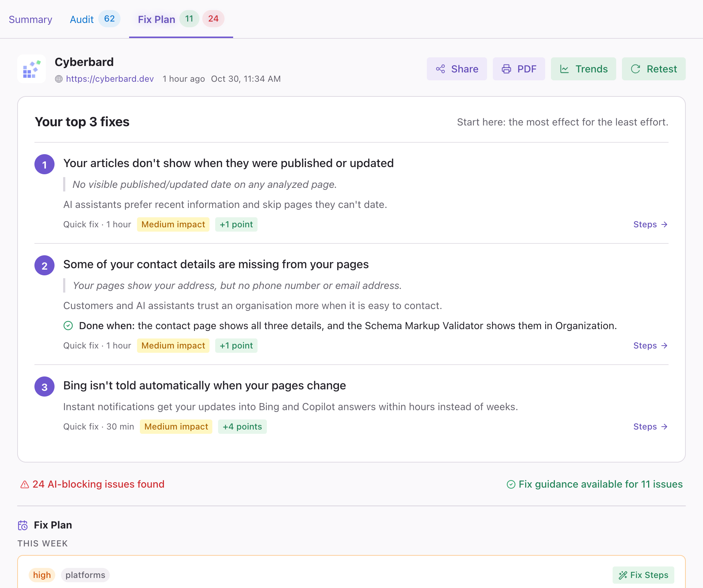
Task: Click Medium impact badge on contact details fix
Action: pyautogui.click(x=173, y=346)
